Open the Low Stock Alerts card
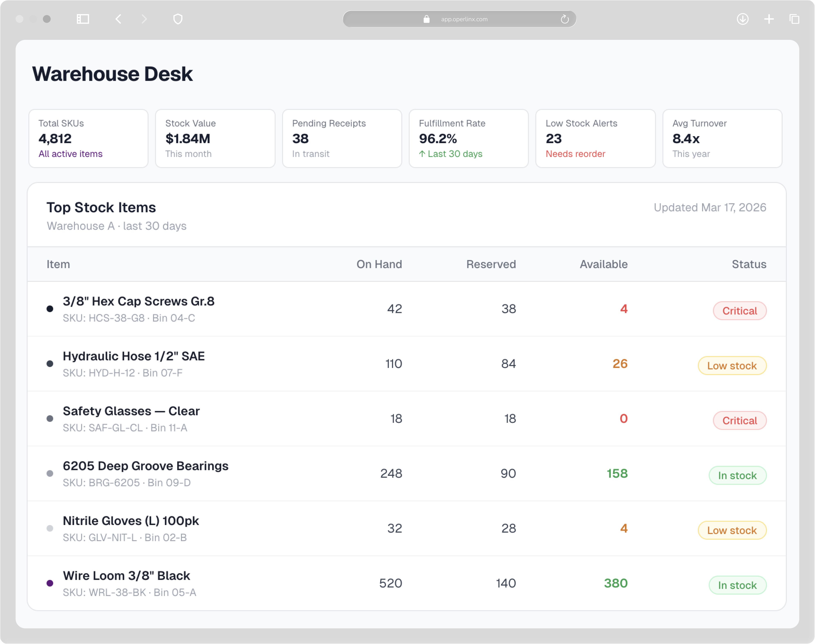815x644 pixels. point(595,138)
